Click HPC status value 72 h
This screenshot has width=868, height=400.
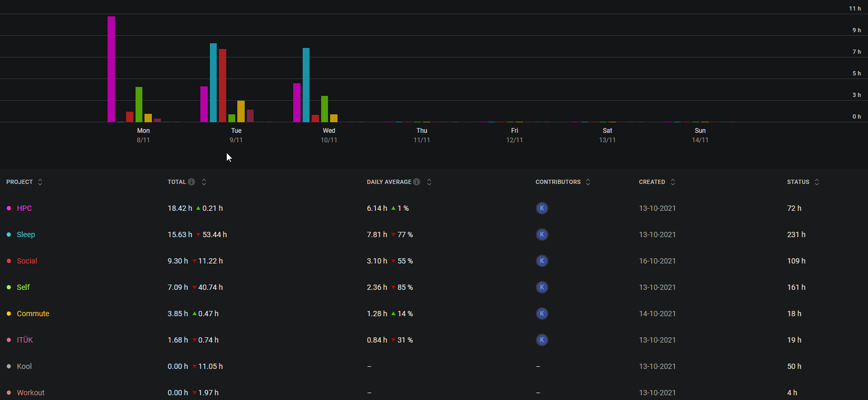click(x=794, y=208)
